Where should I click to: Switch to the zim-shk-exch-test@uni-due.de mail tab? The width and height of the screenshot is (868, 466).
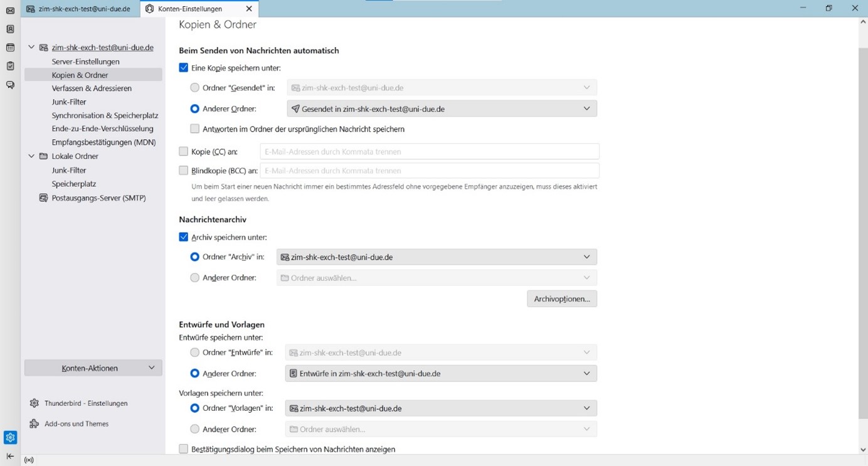pos(78,9)
